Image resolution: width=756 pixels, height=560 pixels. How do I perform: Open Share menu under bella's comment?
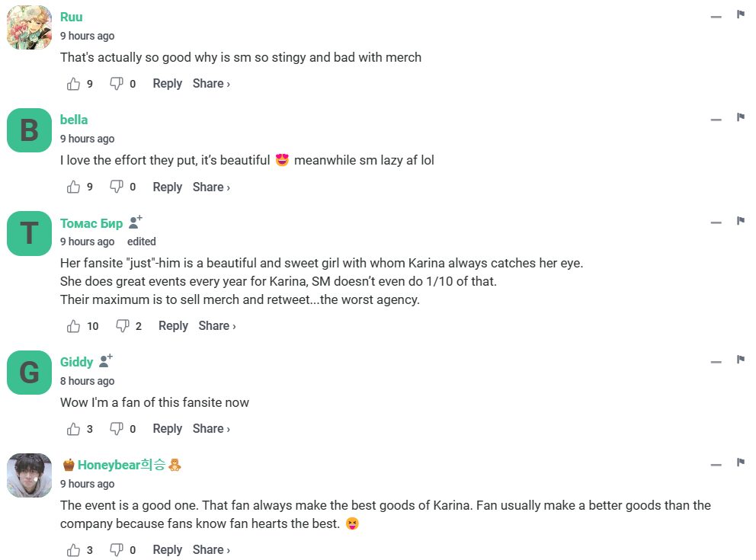pyautogui.click(x=211, y=187)
